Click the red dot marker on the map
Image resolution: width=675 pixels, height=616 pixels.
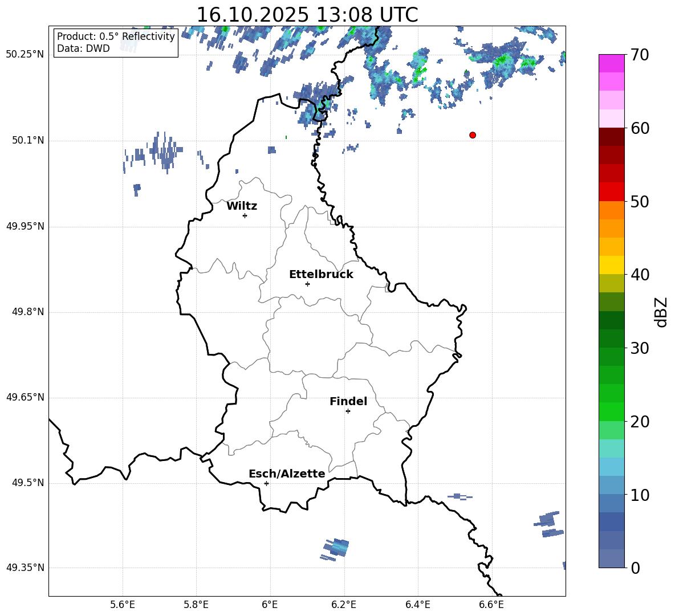[x=473, y=135]
